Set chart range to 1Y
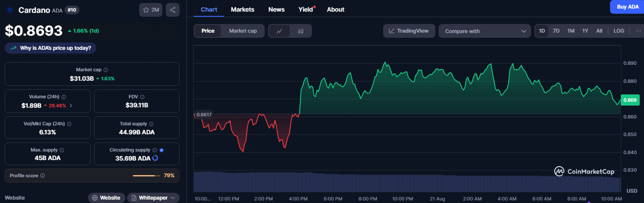The image size is (644, 203). click(585, 31)
